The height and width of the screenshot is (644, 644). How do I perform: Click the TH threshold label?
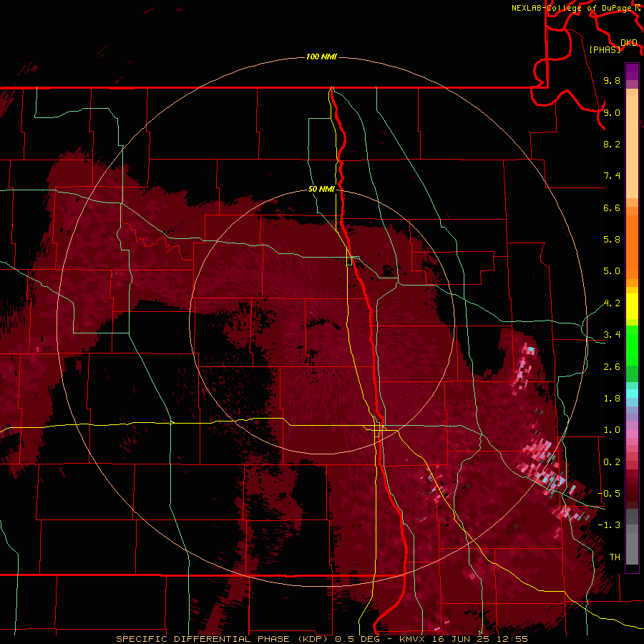tap(615, 557)
